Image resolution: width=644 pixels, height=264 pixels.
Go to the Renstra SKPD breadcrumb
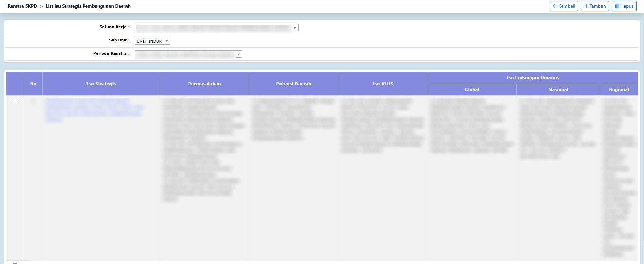[x=22, y=6]
